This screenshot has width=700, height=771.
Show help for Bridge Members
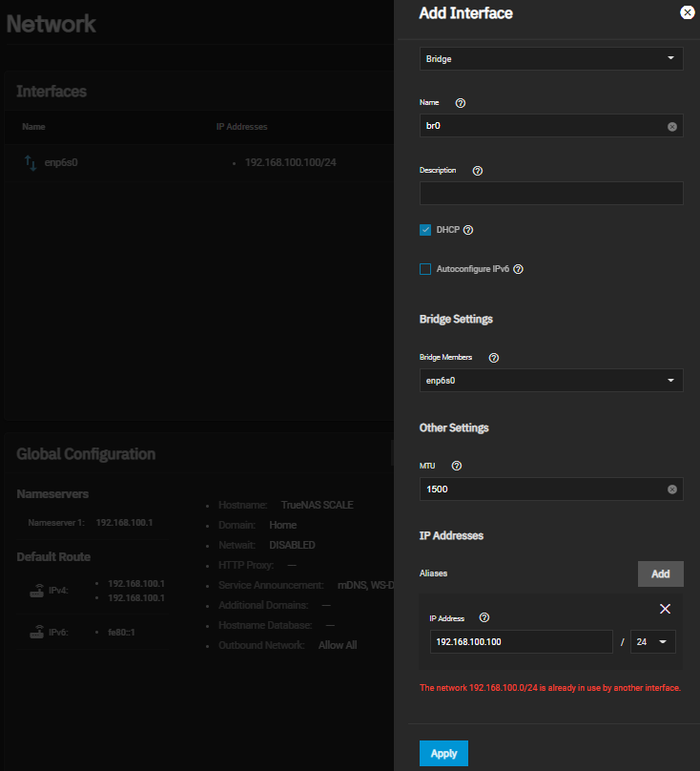(494, 358)
